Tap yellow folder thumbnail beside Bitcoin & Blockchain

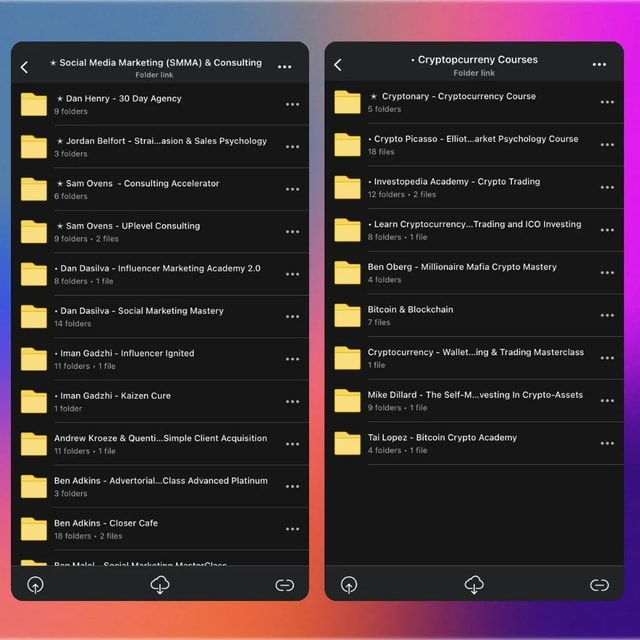347,316
